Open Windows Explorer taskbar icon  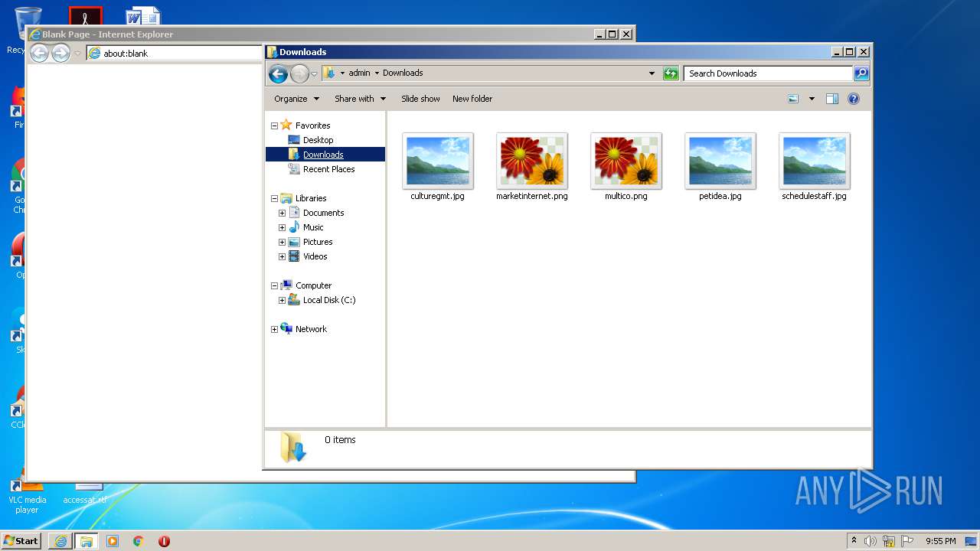(x=87, y=541)
